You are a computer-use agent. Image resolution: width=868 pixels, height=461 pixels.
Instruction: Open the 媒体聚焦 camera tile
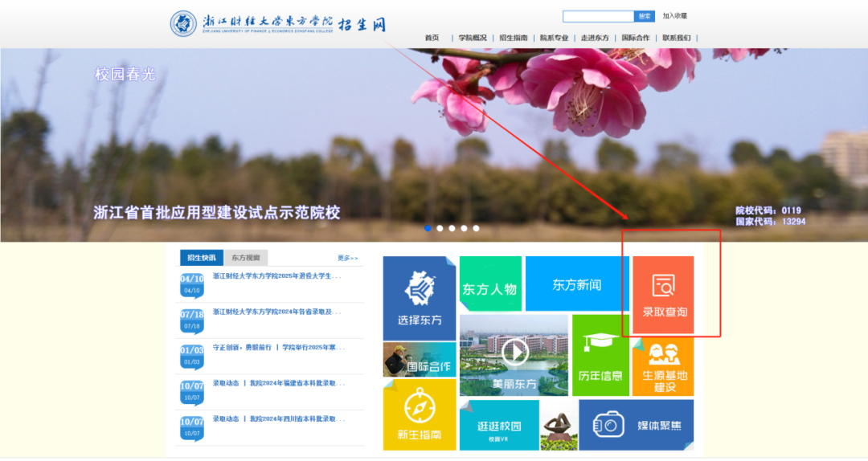[x=636, y=425]
